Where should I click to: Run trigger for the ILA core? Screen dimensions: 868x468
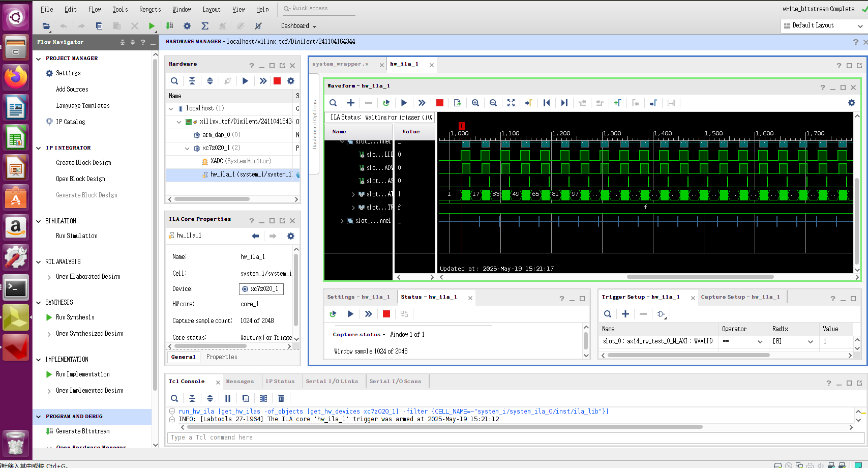(404, 103)
